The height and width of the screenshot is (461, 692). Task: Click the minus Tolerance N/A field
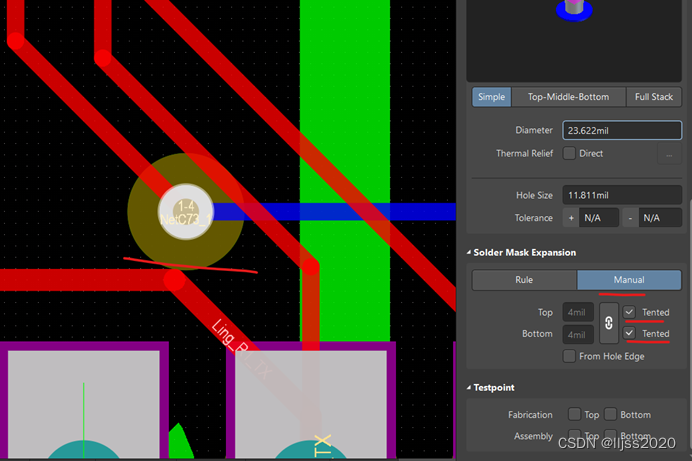click(x=659, y=218)
